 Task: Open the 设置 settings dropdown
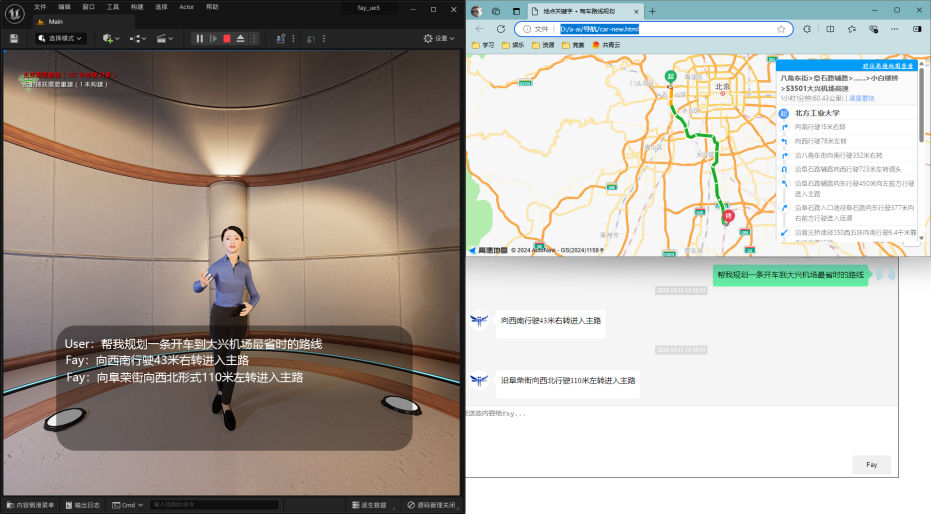pos(440,38)
